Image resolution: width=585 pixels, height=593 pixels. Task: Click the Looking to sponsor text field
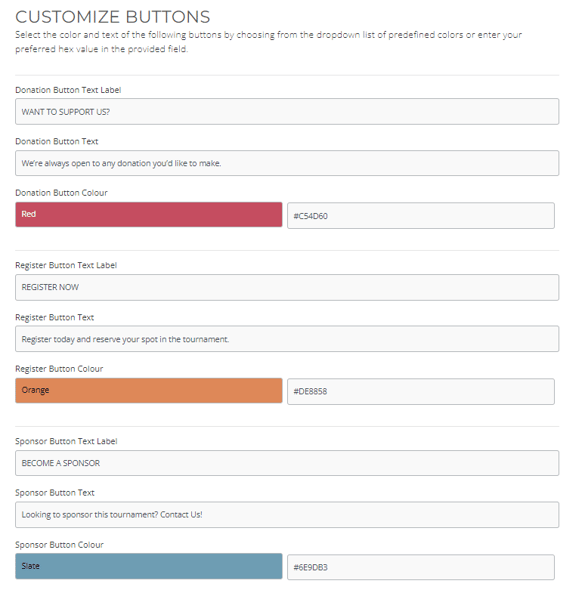[287, 515]
